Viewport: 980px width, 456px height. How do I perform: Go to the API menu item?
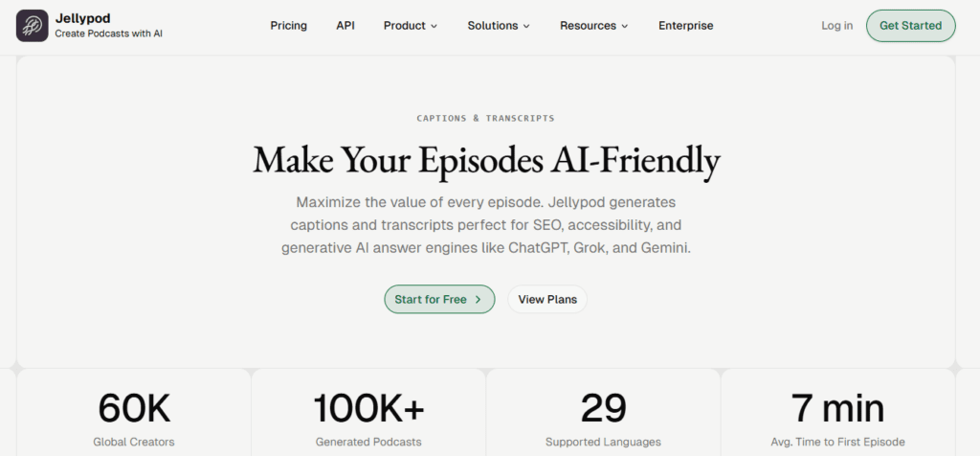pyautogui.click(x=345, y=26)
